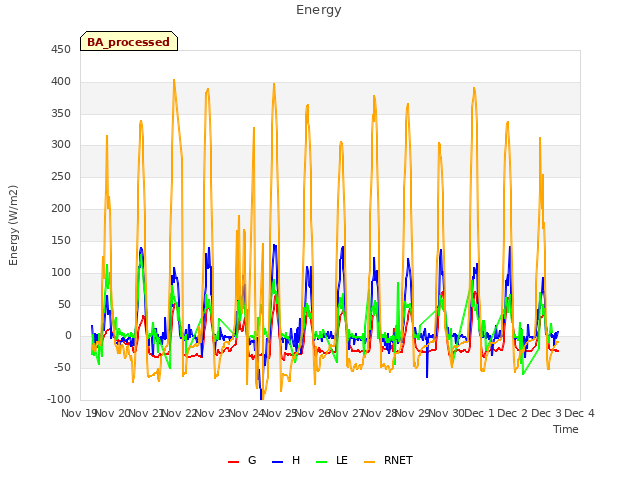Click the 400 y-axis tick label
This screenshot has width=640, height=480.
(61, 82)
